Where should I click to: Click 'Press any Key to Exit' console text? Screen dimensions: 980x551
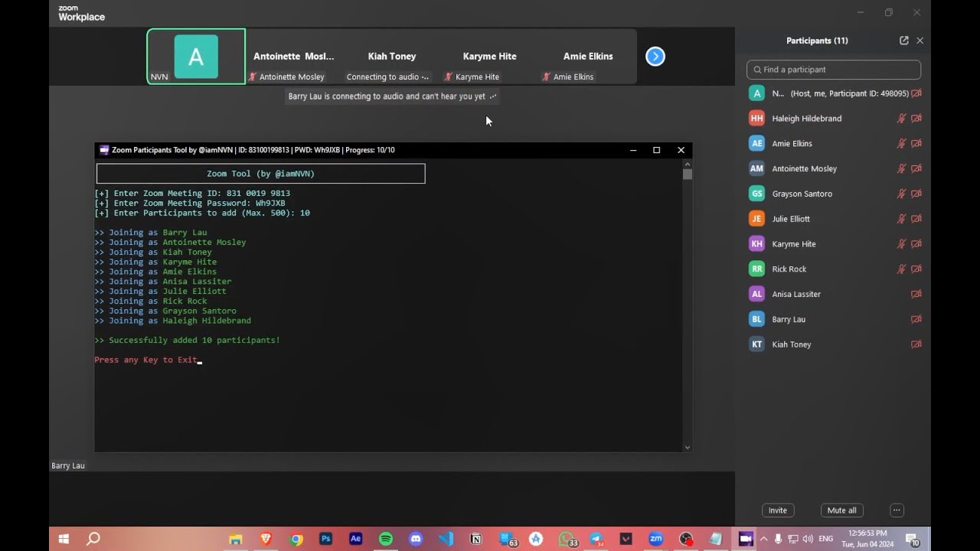tap(146, 360)
